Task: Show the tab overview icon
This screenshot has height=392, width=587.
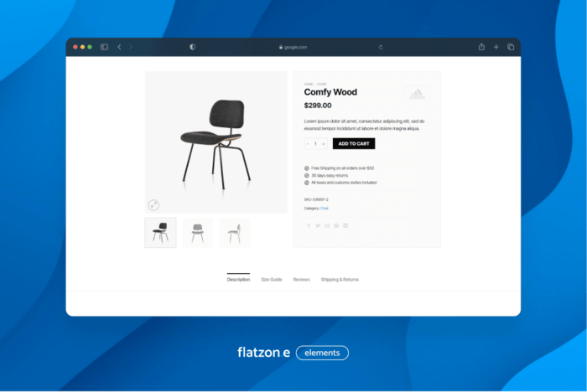Action: click(511, 47)
